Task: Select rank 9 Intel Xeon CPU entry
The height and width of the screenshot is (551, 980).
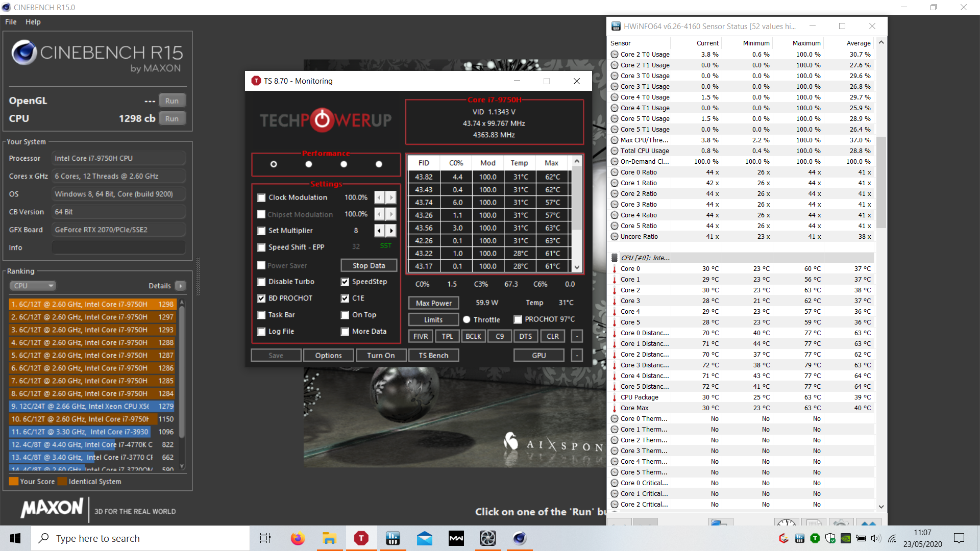Action: pyautogui.click(x=92, y=406)
